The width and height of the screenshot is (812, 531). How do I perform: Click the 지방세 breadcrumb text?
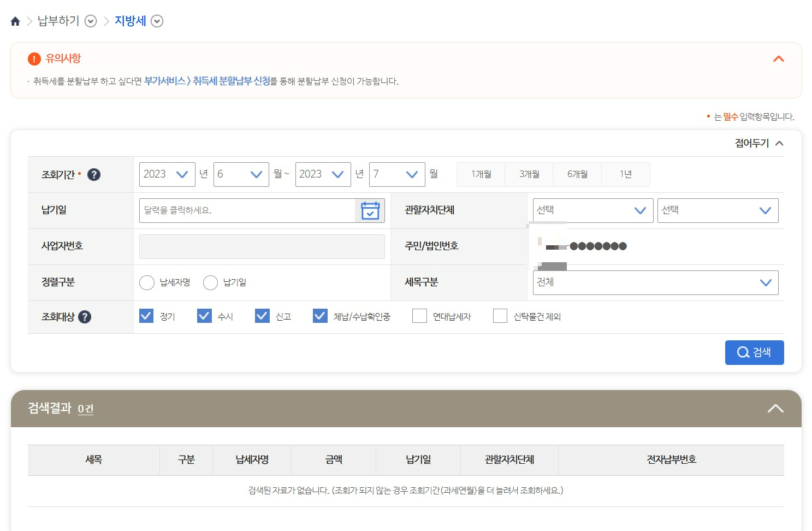pos(131,21)
